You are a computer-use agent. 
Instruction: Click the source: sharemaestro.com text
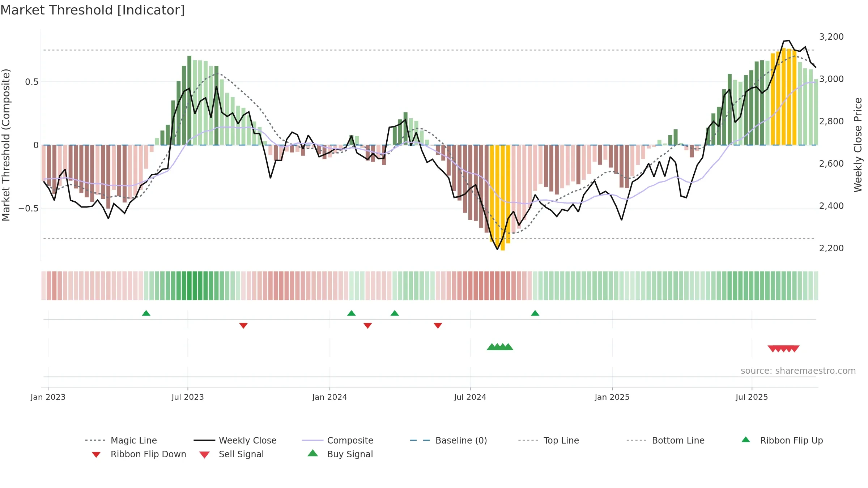point(798,371)
